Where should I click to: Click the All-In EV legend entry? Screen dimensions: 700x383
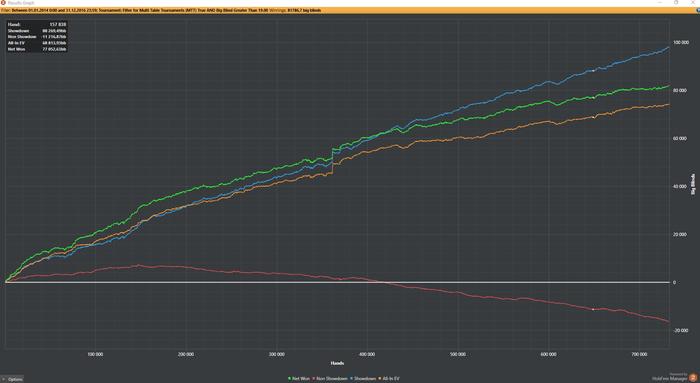pyautogui.click(x=389, y=379)
